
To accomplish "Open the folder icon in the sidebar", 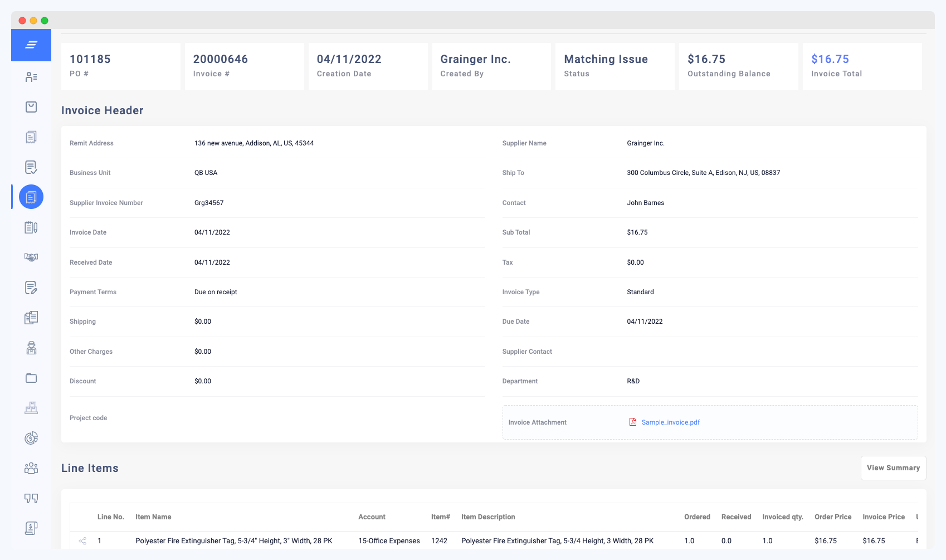I will pos(31,377).
